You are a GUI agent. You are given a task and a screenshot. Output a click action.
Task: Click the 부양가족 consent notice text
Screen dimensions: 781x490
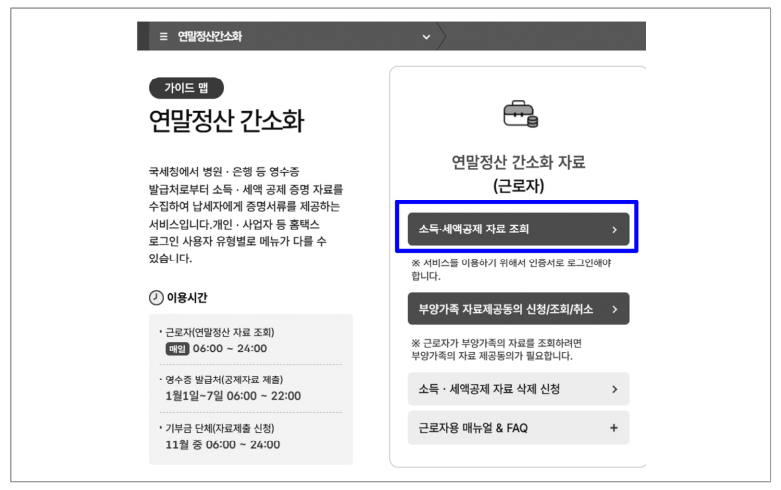497,350
